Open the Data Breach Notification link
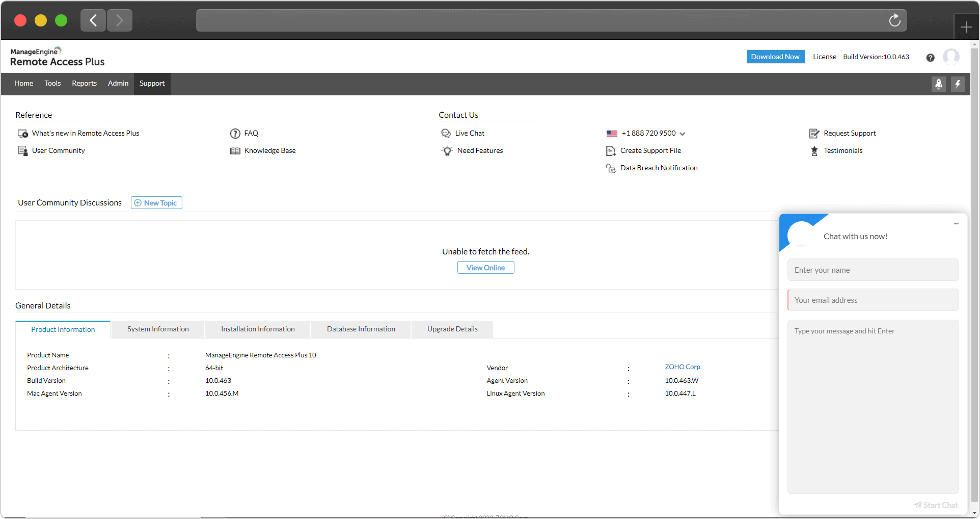The height and width of the screenshot is (519, 980). click(x=659, y=168)
